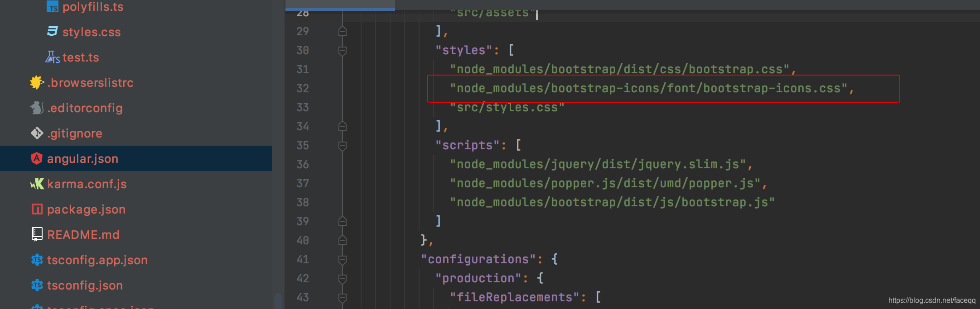
Task: Click the tsconfig.json gear icon
Action: click(37, 285)
